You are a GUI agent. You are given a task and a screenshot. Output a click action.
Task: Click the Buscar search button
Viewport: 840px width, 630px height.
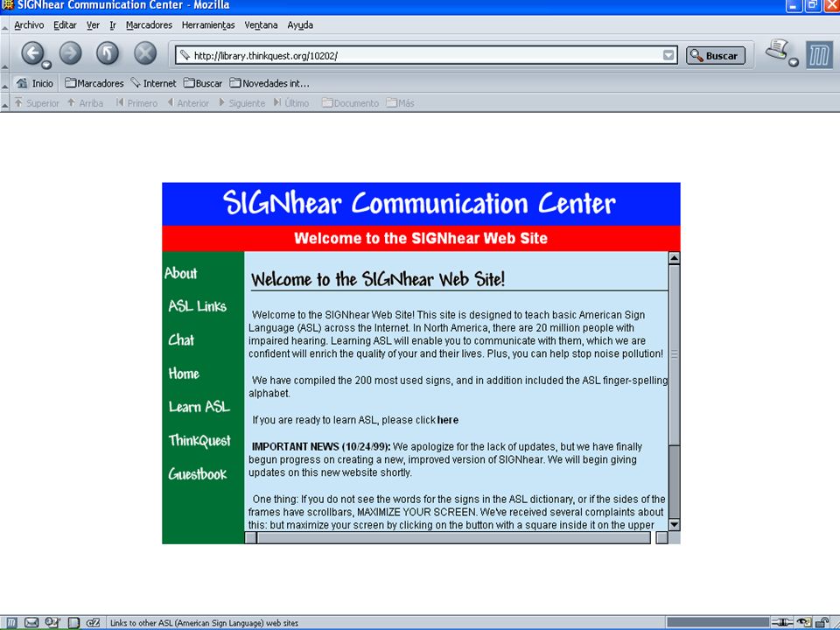[x=716, y=56]
